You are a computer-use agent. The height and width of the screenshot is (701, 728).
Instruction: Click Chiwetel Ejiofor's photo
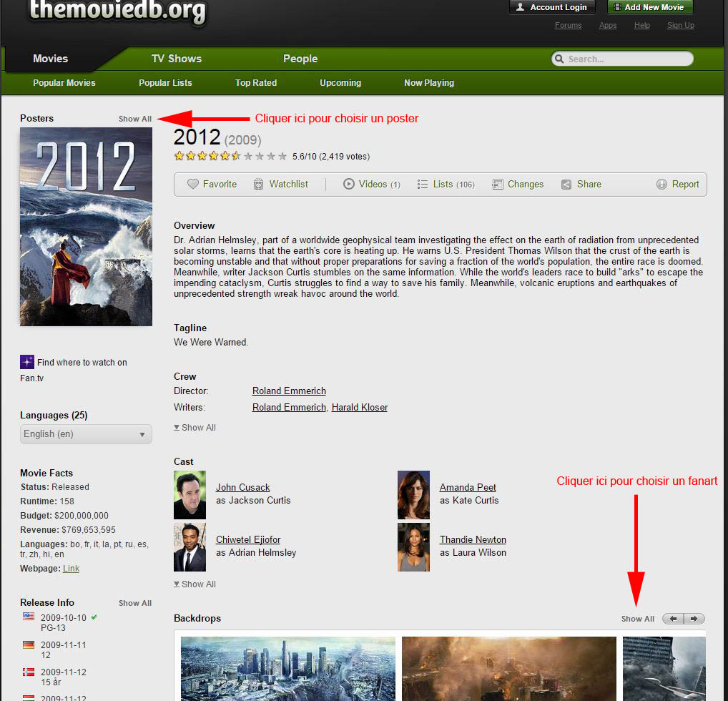(x=190, y=547)
